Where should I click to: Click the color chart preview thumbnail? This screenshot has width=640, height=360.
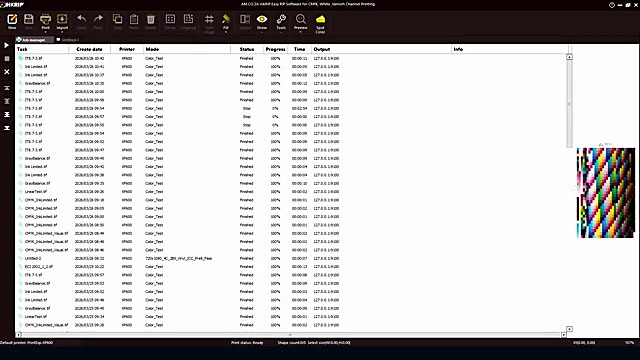[606, 193]
